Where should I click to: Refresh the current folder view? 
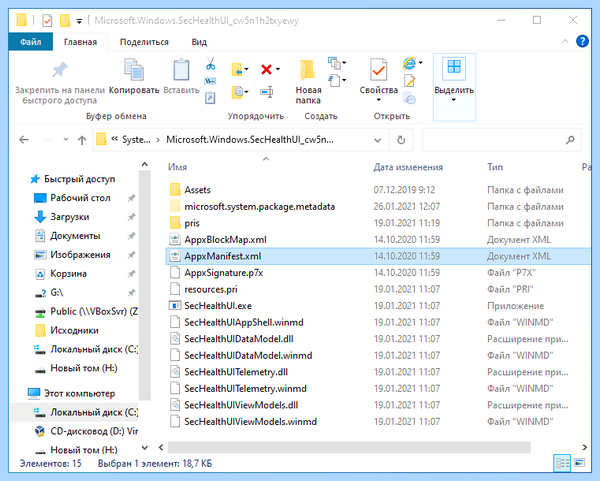point(401,140)
